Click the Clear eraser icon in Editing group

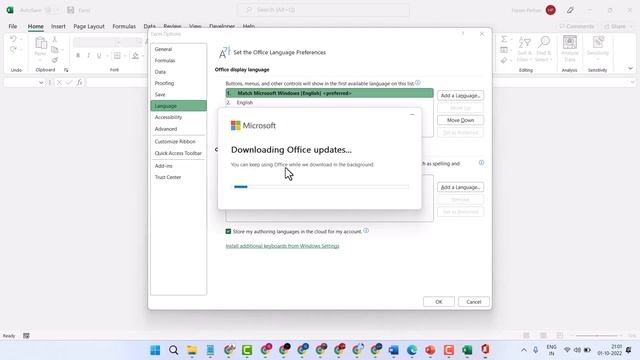[504, 60]
